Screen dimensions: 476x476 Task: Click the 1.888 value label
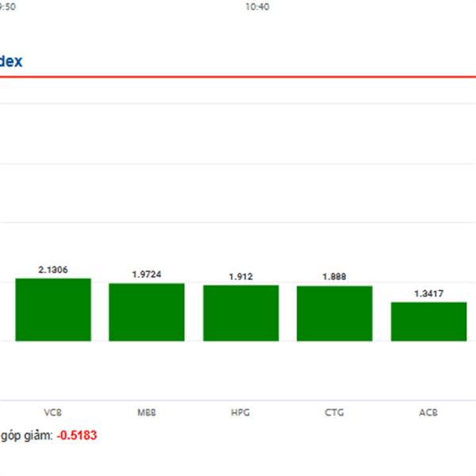pyautogui.click(x=334, y=277)
